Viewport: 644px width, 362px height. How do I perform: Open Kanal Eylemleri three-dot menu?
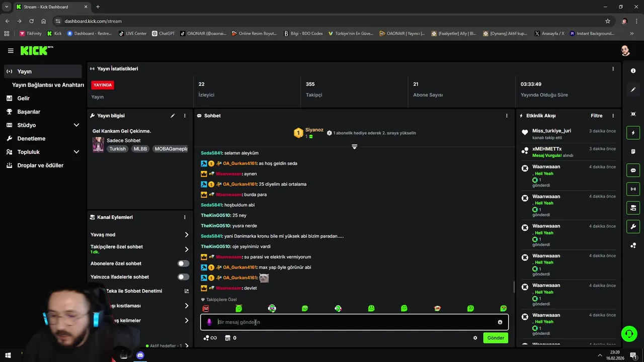[185, 217]
